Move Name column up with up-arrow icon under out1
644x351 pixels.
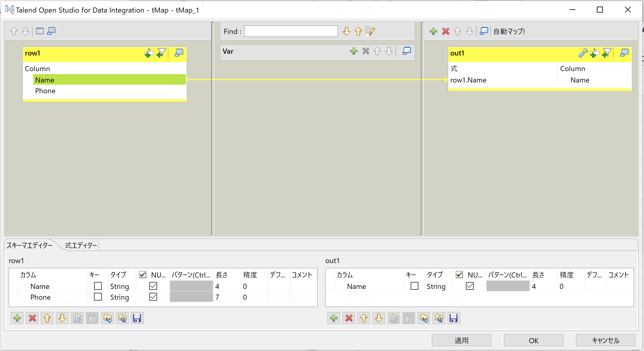tap(364, 318)
